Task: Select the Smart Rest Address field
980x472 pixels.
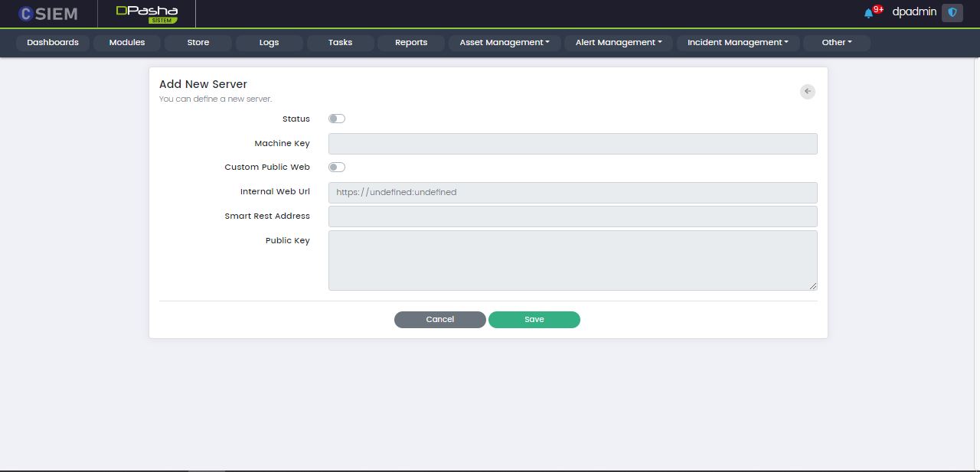Action: tap(572, 216)
